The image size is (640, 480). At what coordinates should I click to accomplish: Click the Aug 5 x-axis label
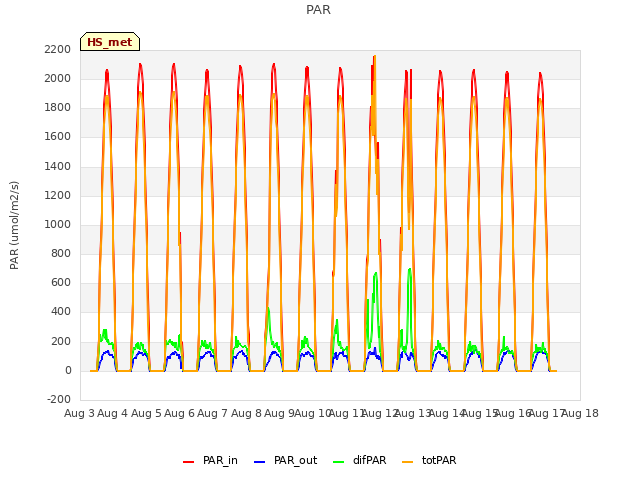coord(146,413)
